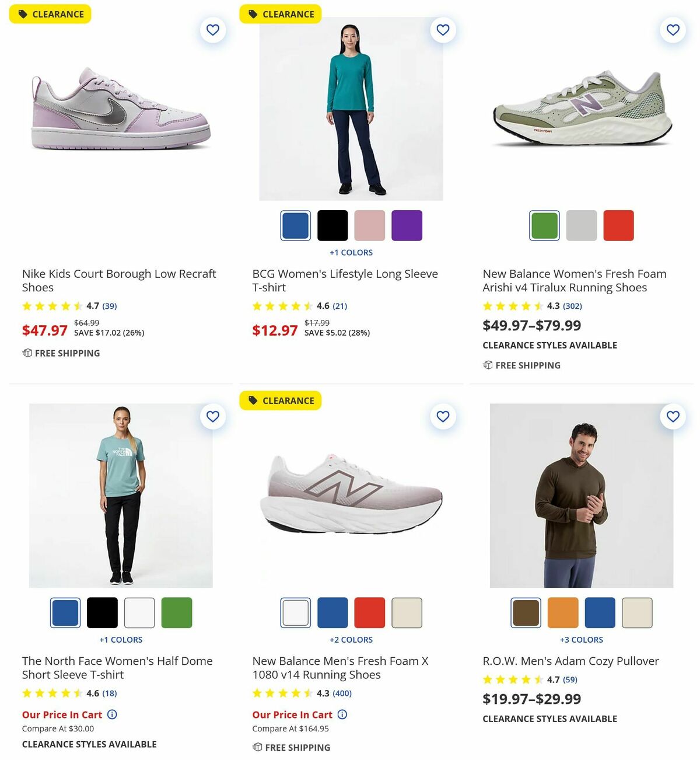The image size is (700, 760).
Task: Open info tooltip for Fresh Foam X 1080 price
Action: 342,714
